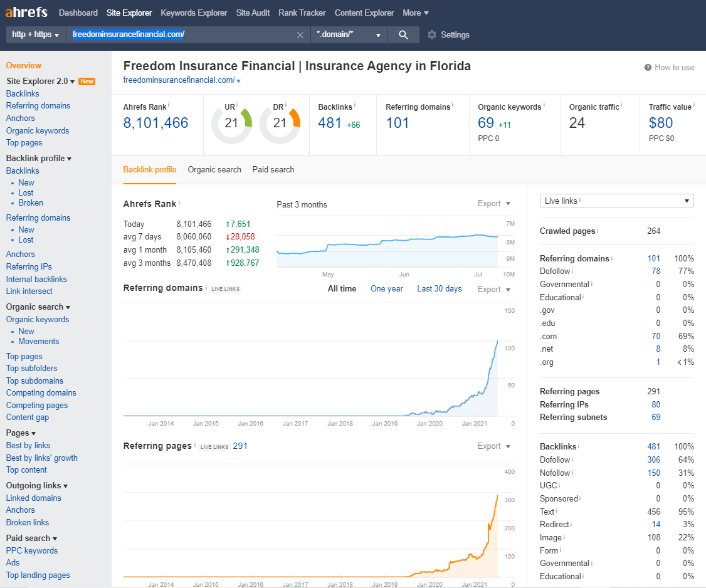The image size is (706, 588).
Task: Click the How to use help icon
Action: point(648,68)
